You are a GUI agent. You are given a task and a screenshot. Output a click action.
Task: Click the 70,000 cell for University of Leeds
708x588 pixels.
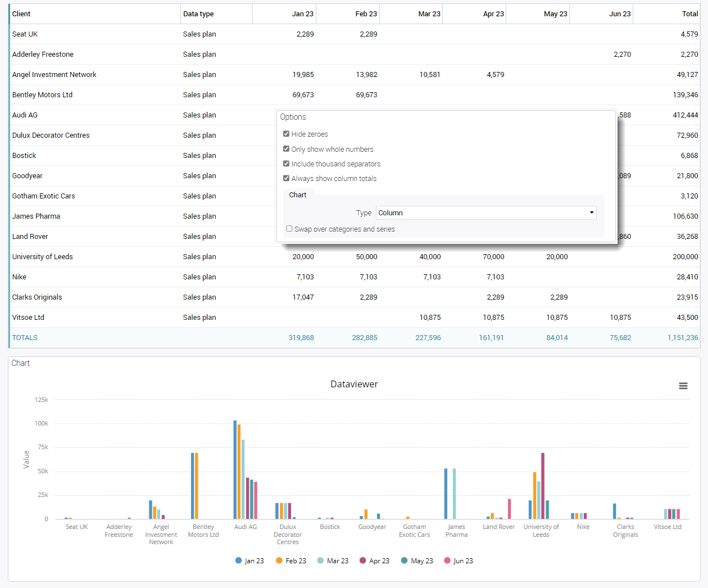493,257
